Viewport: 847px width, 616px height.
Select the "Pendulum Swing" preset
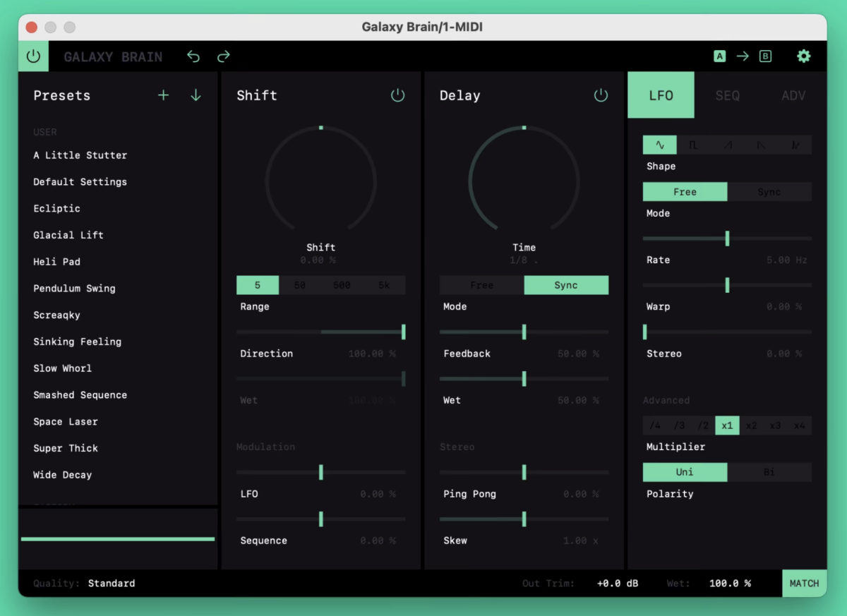[x=74, y=289]
